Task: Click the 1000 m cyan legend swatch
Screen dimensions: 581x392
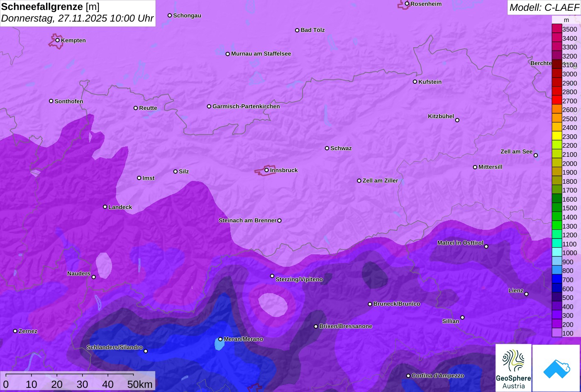Action: coord(557,253)
